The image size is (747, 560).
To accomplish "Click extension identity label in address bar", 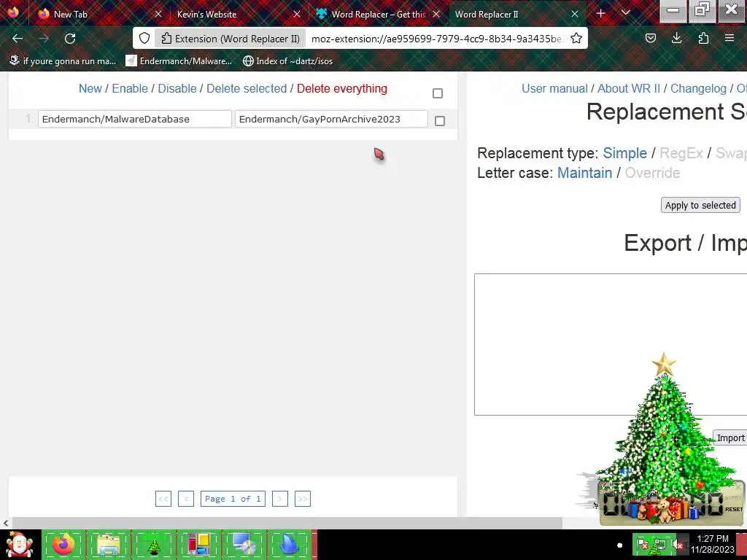I will (231, 39).
